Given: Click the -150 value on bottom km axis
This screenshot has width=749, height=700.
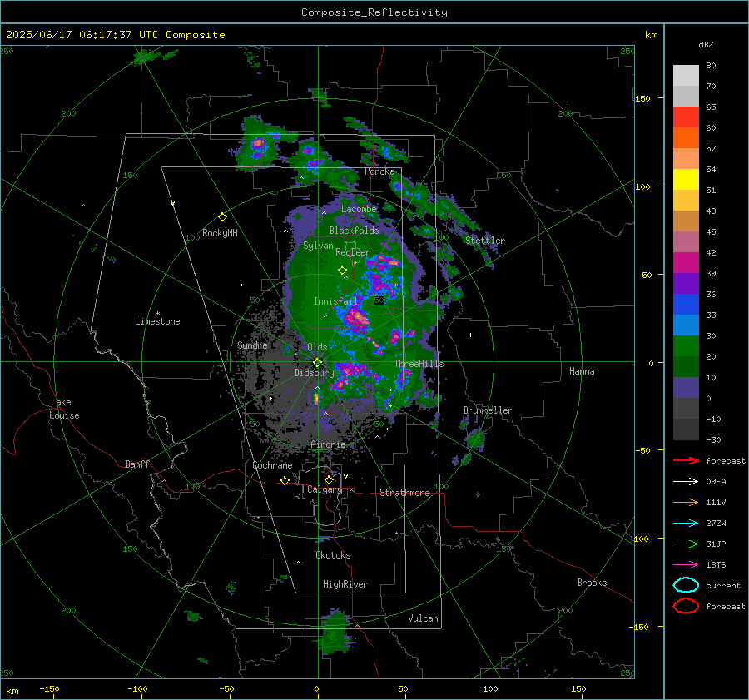Looking at the screenshot, I should (x=49, y=688).
